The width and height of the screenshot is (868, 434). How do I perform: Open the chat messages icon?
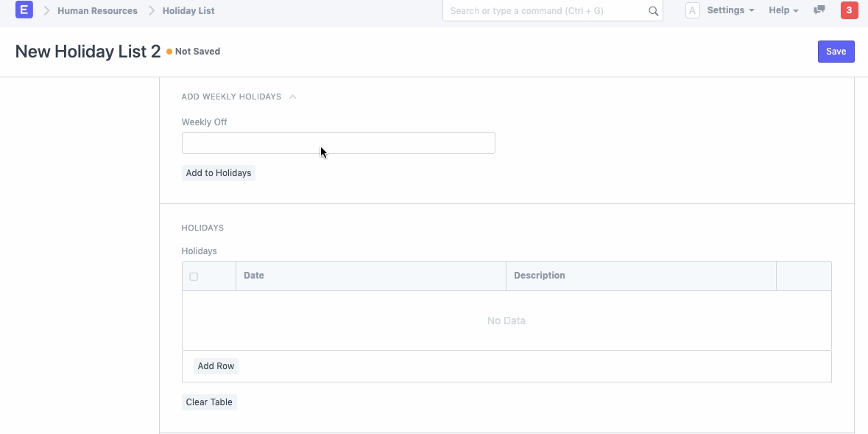click(819, 10)
